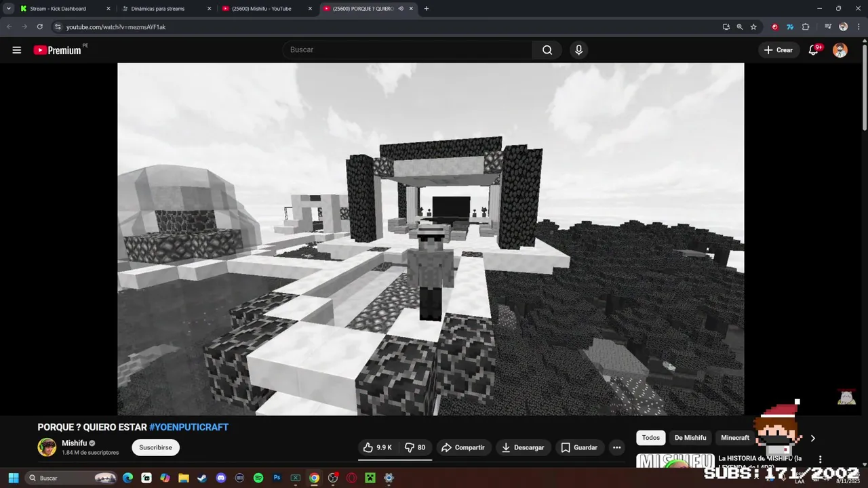Open the Chrome three-dot menu
Screen dimensions: 868x488
coord(858,27)
